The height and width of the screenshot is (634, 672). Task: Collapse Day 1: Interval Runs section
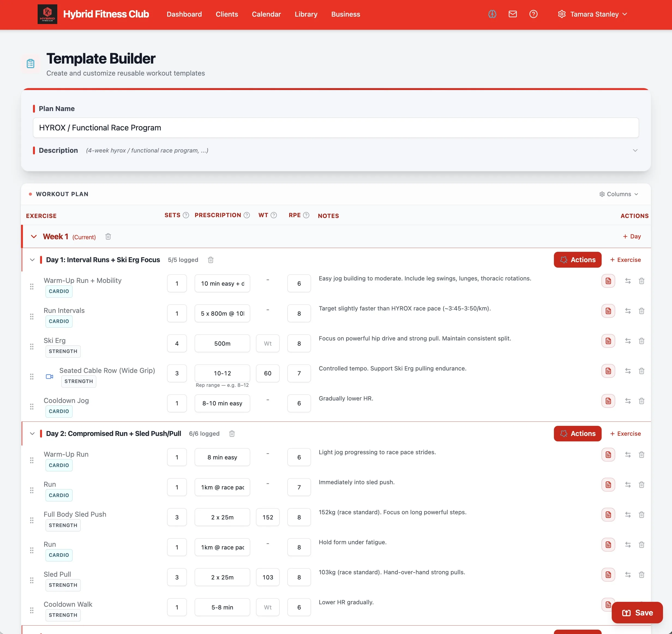coord(32,260)
